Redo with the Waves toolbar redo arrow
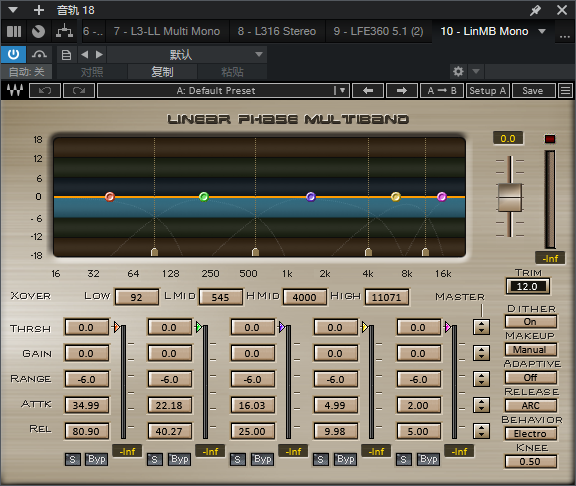Screen dimensions: 576x486 point(79,90)
